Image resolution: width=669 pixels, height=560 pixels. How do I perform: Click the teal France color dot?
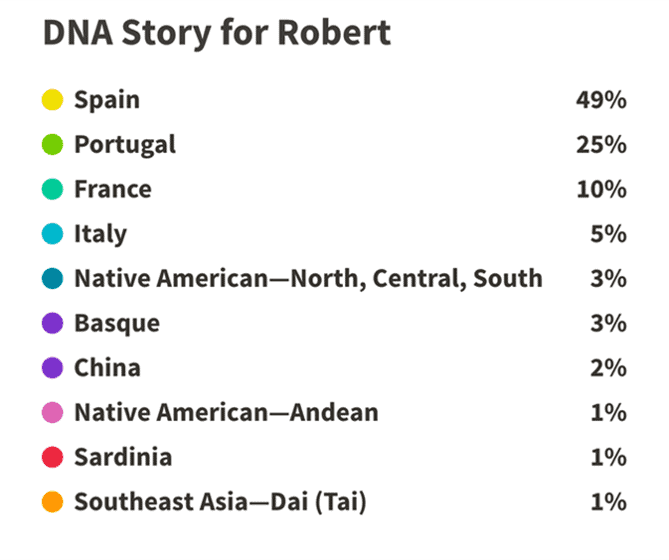(52, 189)
